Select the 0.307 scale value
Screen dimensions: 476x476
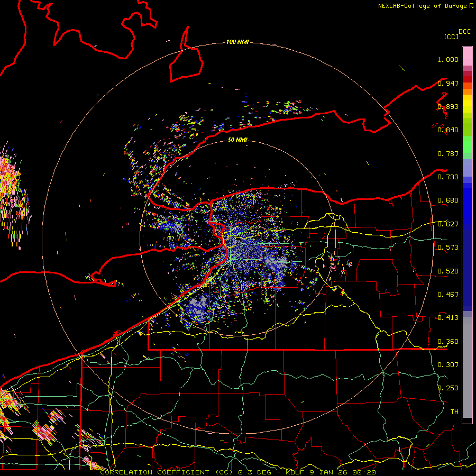(x=448, y=365)
